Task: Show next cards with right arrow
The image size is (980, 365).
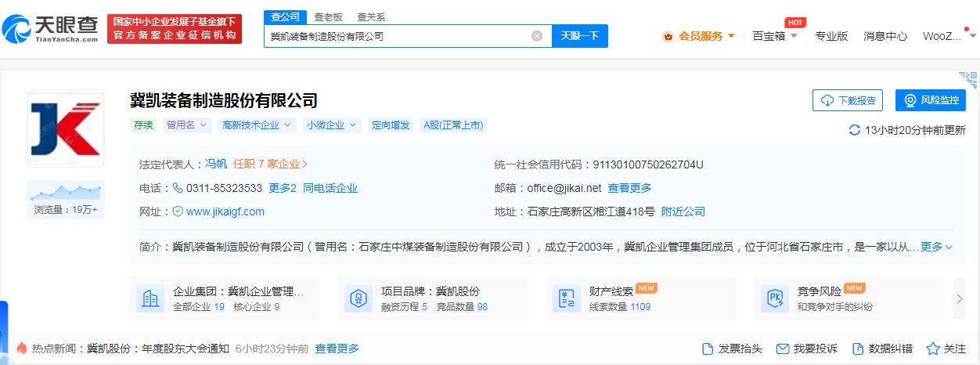Action: [960, 298]
